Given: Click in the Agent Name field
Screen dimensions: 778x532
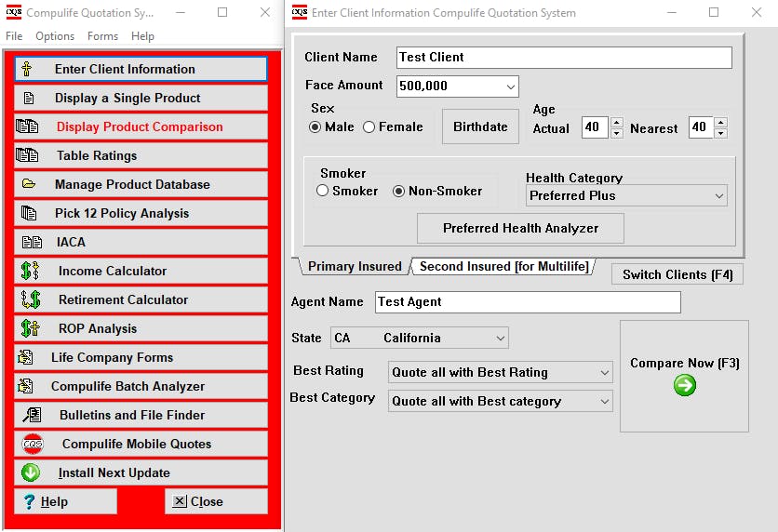Looking at the screenshot, I should click(528, 302).
